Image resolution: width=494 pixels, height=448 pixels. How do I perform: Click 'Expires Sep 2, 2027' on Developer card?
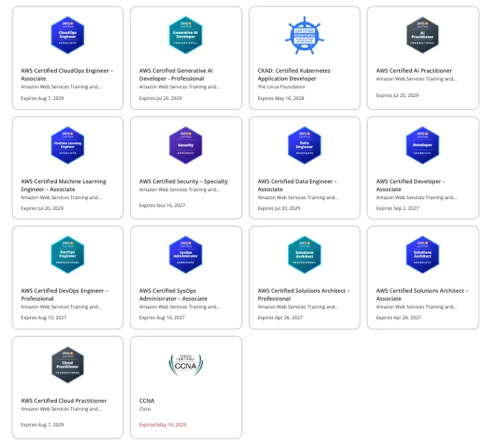click(x=397, y=209)
